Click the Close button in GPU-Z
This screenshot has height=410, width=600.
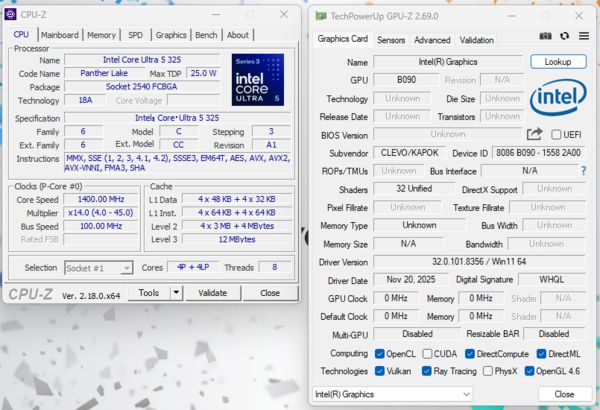coord(564,394)
